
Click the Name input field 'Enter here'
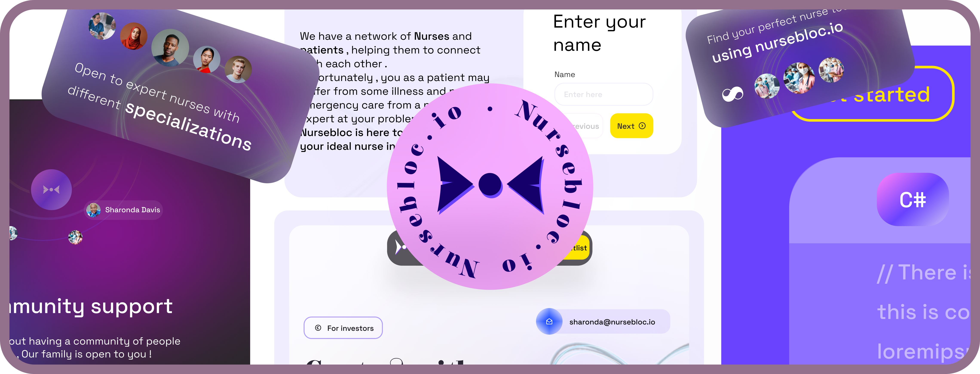click(604, 94)
